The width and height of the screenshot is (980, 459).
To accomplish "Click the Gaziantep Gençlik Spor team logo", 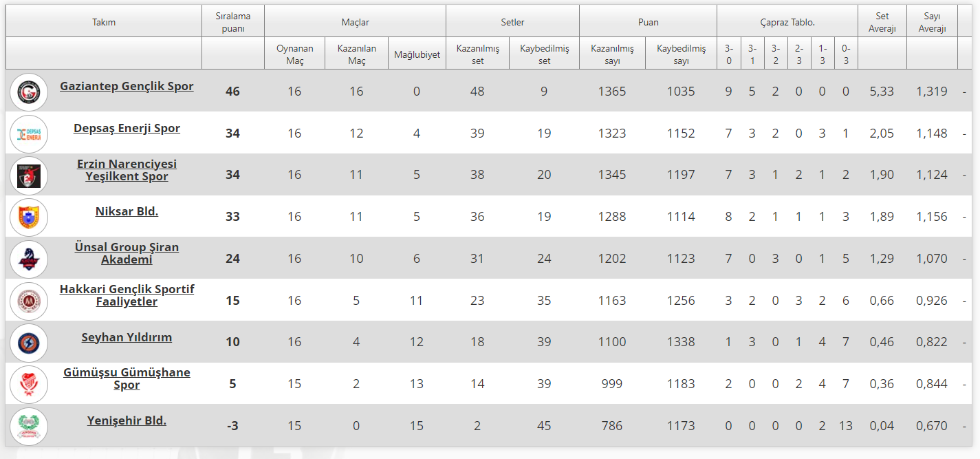I will coord(29,92).
